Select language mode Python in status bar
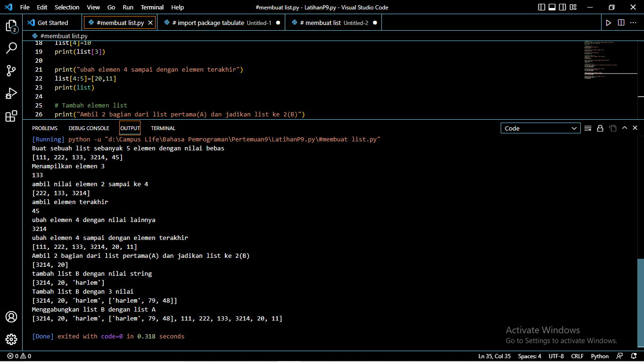The height and width of the screenshot is (362, 644). (600, 356)
